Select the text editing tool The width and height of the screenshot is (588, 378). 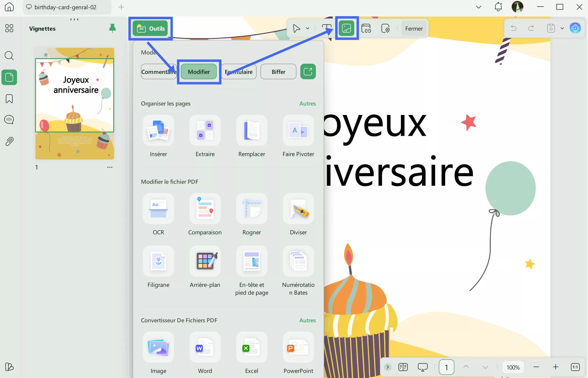(x=327, y=28)
